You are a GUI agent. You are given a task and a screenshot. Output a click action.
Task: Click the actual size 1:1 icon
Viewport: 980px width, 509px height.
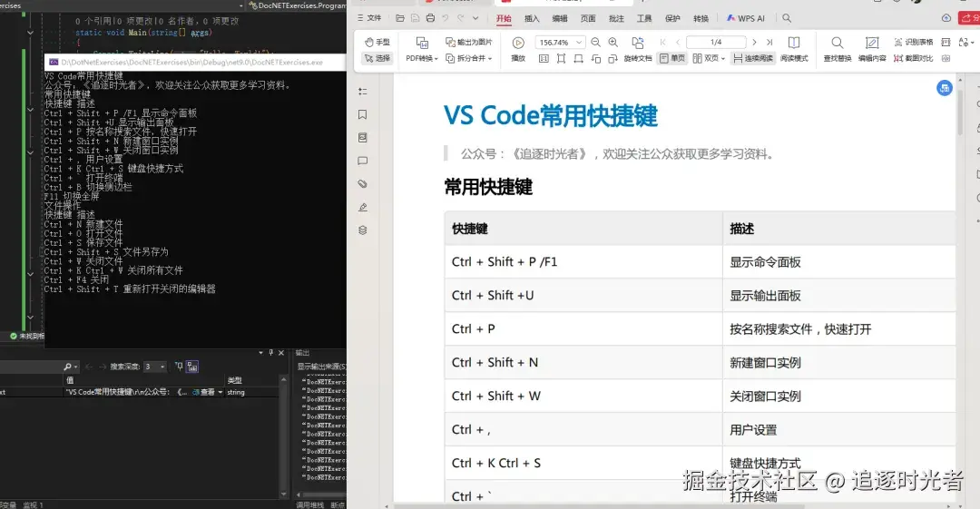544,58
